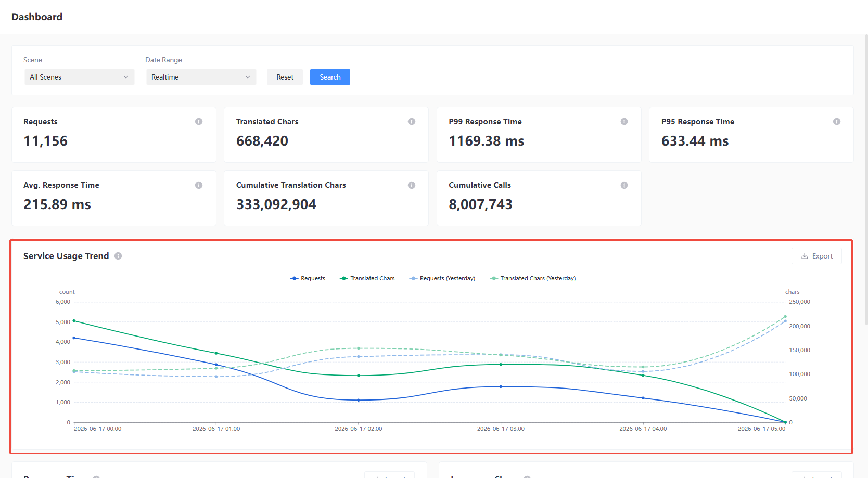This screenshot has height=478, width=868.
Task: Click the Reset button
Action: coord(285,77)
